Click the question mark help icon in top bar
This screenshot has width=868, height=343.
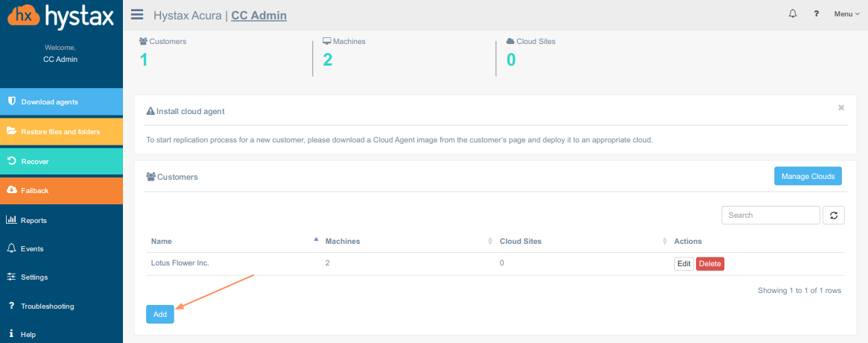(x=816, y=14)
